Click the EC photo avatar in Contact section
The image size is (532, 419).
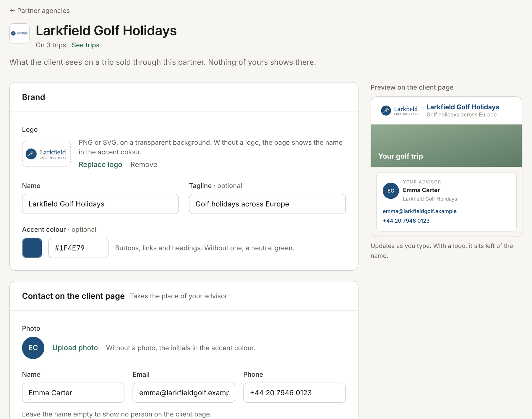(x=33, y=348)
